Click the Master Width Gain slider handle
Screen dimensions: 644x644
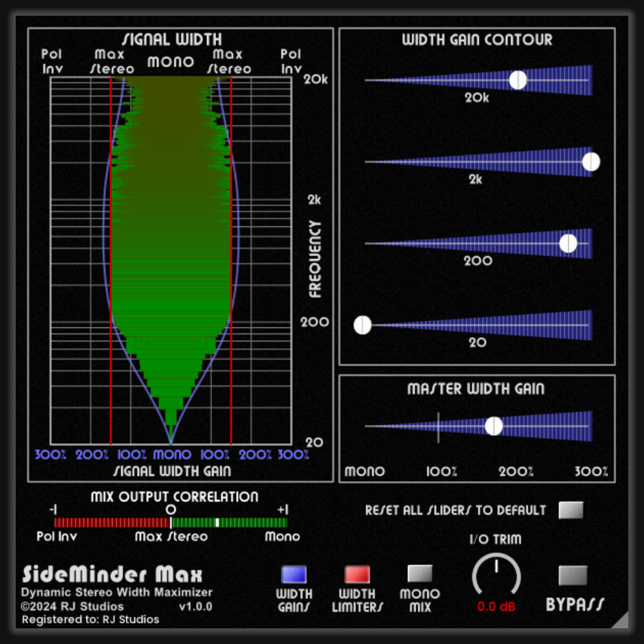495,426
